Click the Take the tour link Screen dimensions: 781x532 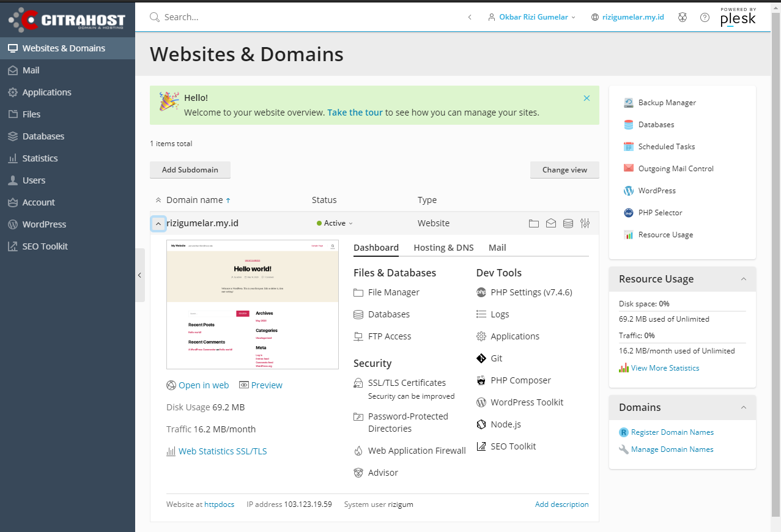tap(355, 113)
